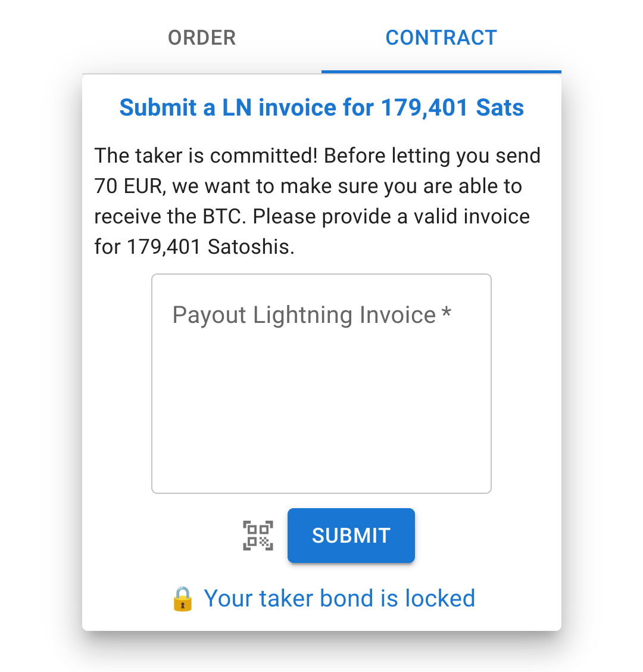Scan a QR code for the invoice
The width and height of the screenshot is (643, 672).
258,536
